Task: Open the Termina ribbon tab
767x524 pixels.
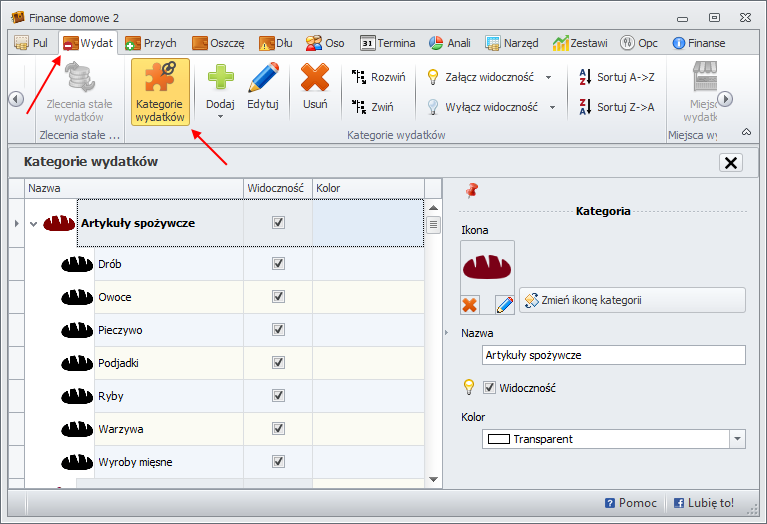Action: (x=387, y=43)
